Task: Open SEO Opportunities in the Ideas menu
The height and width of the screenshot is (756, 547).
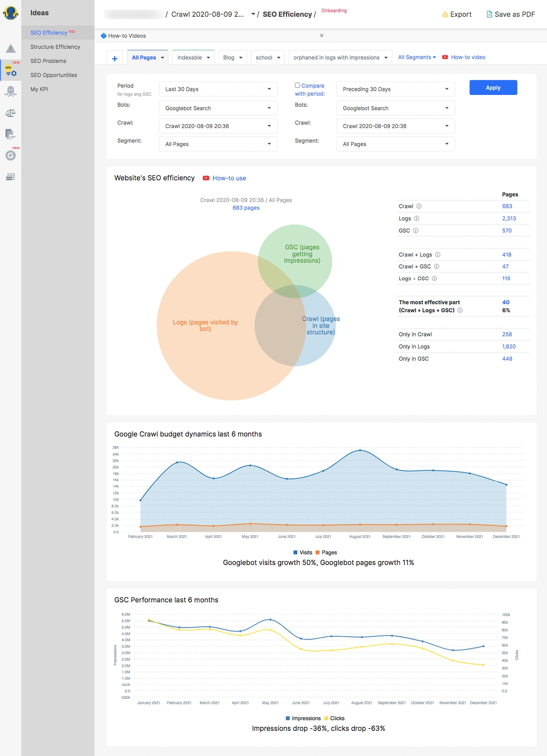Action: click(x=54, y=75)
